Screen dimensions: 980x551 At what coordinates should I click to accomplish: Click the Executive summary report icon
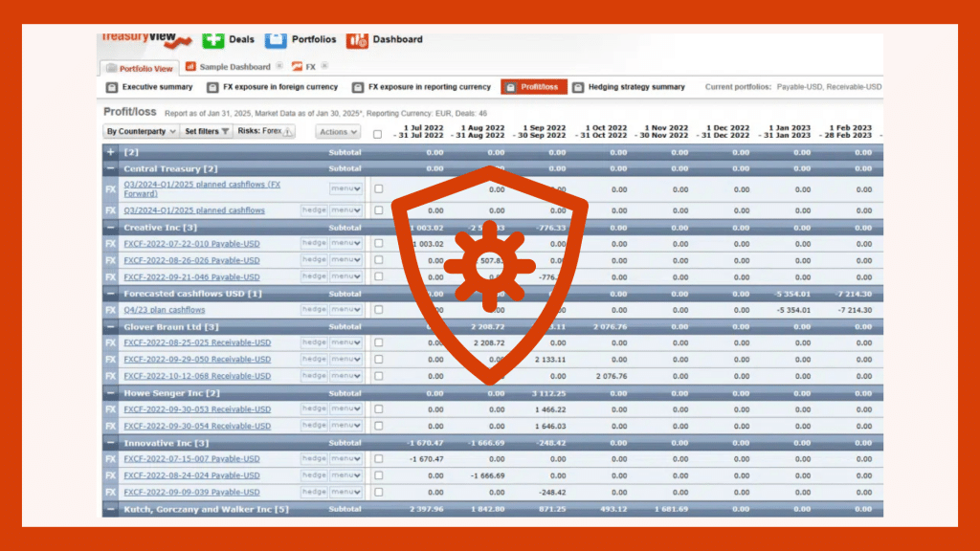point(110,86)
